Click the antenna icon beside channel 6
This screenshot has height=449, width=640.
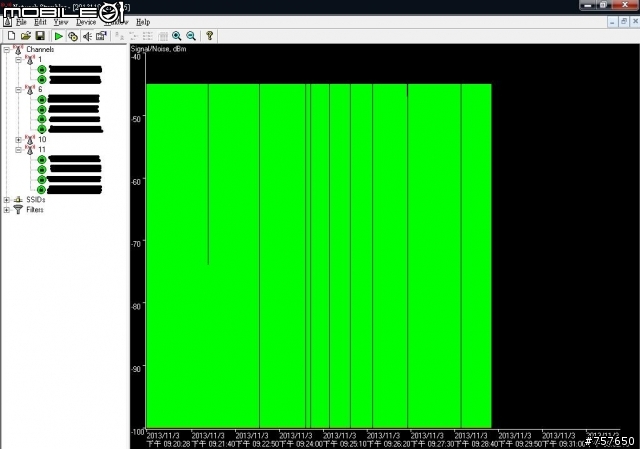coord(30,89)
